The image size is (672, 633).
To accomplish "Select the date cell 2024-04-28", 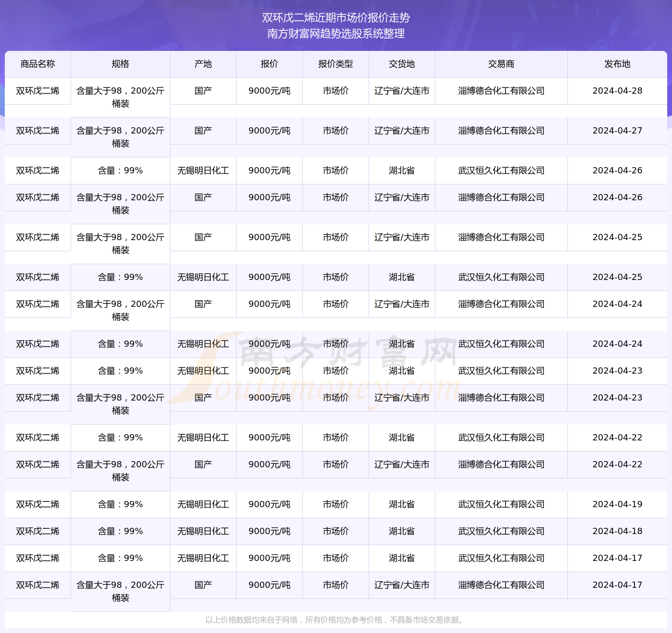I will coord(617,91).
